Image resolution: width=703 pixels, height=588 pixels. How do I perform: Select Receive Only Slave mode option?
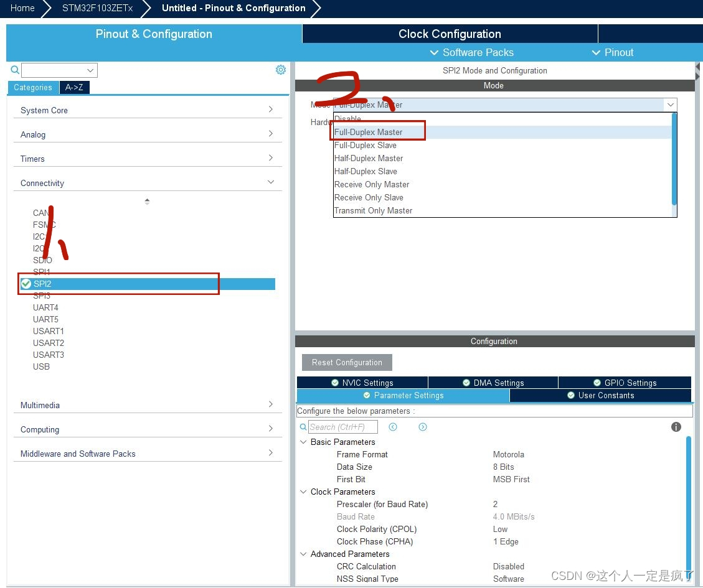tap(502, 197)
